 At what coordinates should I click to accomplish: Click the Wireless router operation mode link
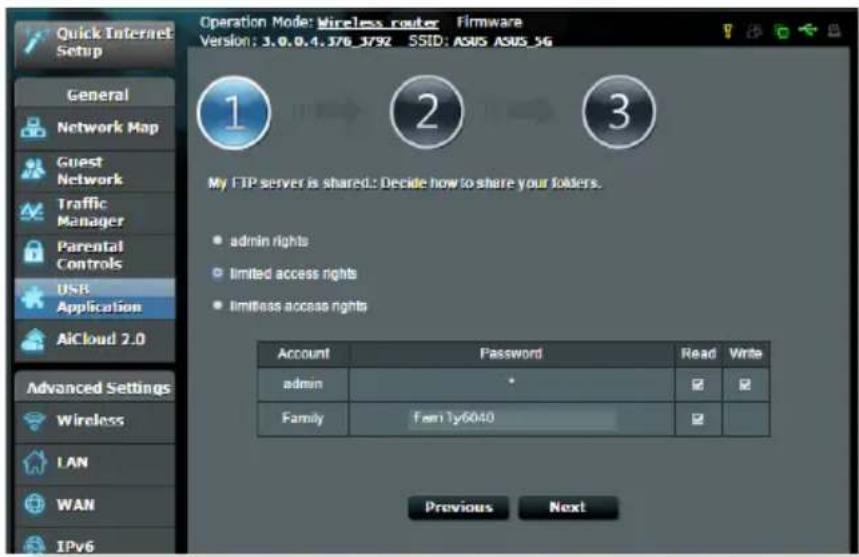click(378, 23)
